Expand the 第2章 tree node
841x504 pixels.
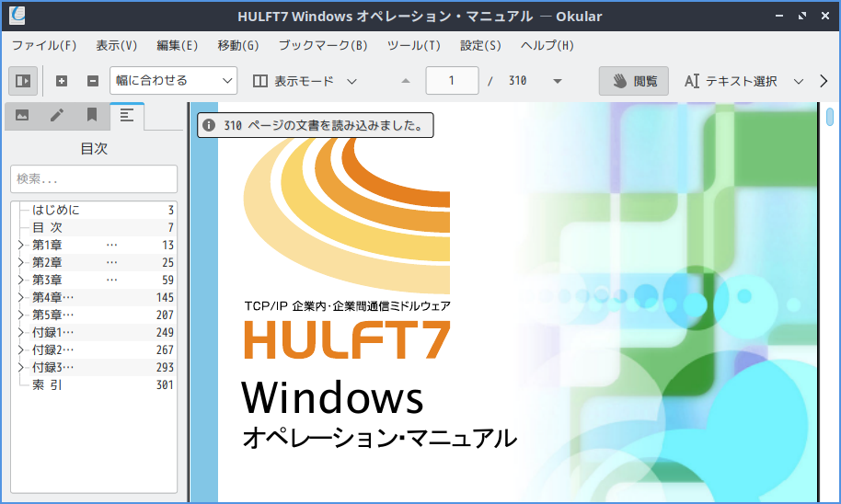20,263
